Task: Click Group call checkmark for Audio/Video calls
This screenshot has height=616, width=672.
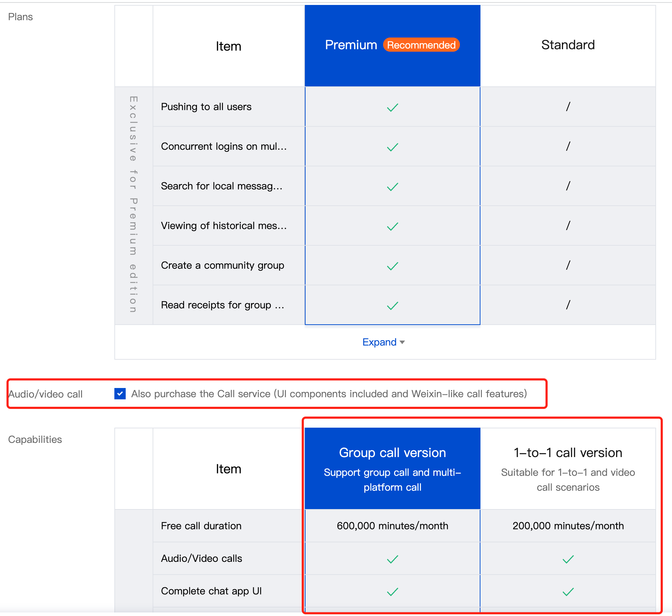Action: pyautogui.click(x=392, y=559)
